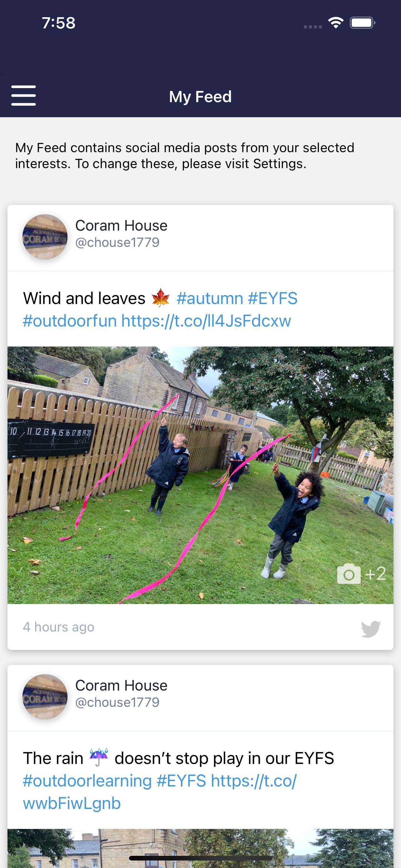Tap the camera +2 photos icon
Viewport: 401px width, 868px height.
(361, 573)
